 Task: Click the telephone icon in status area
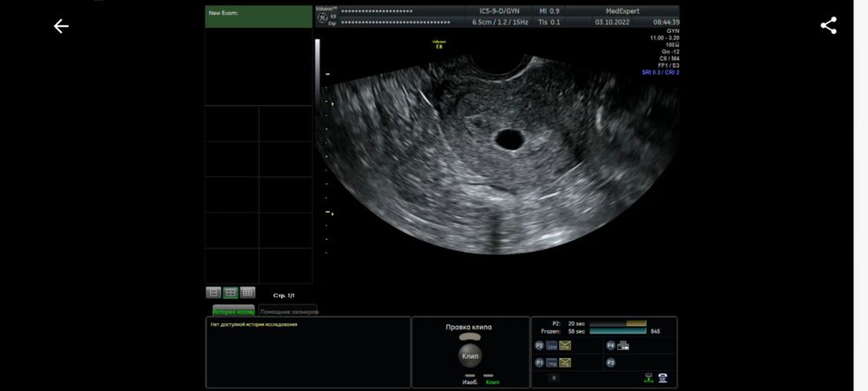662,378
